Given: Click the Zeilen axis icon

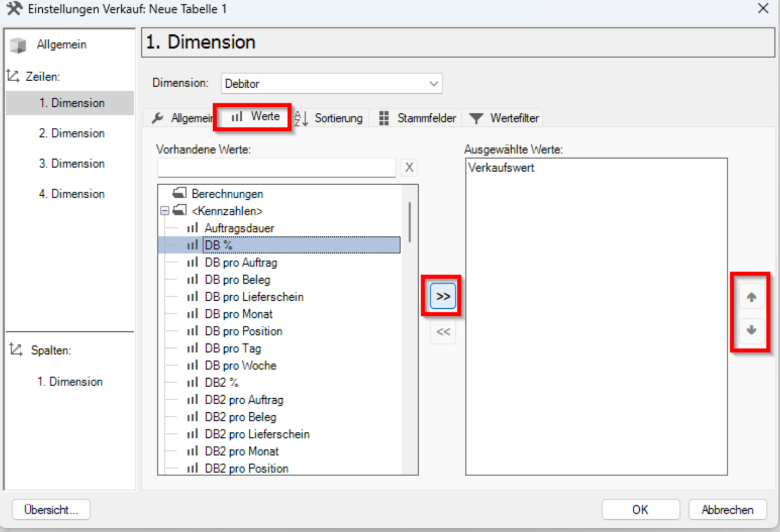Looking at the screenshot, I should coord(13,76).
